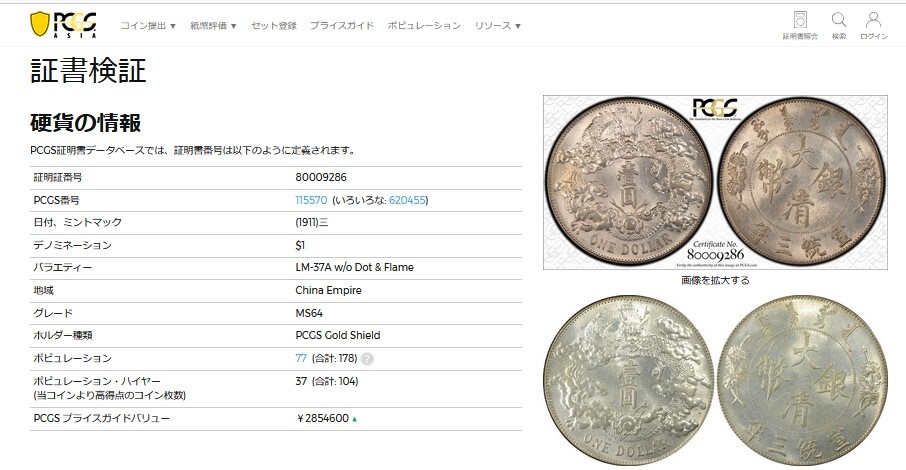Click the population help question mark icon

[367, 359]
